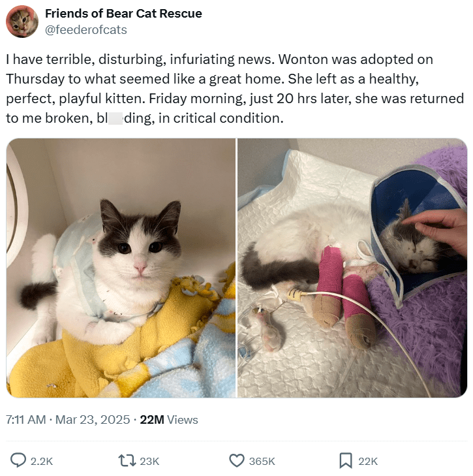Click the reply speech bubble icon

point(18,460)
